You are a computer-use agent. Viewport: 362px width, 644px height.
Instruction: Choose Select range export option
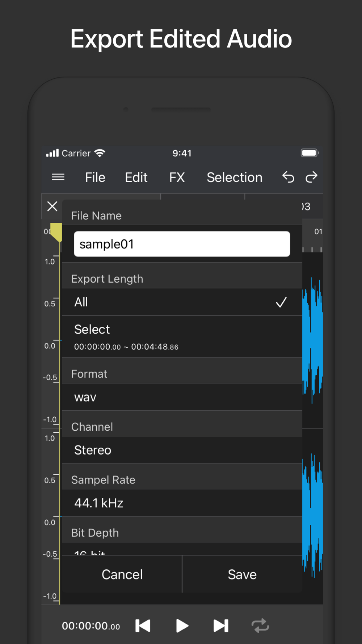coord(182,337)
